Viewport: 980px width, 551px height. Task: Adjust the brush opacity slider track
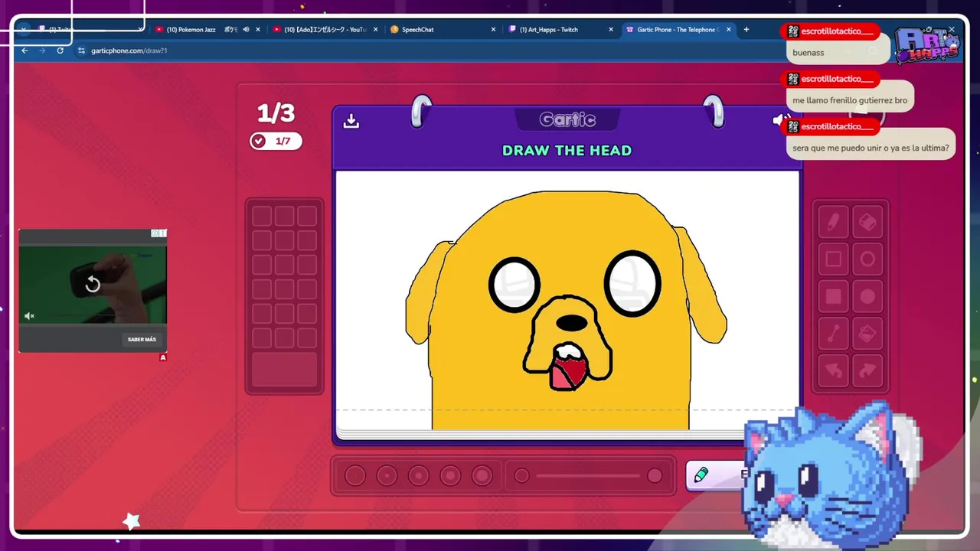tap(588, 476)
